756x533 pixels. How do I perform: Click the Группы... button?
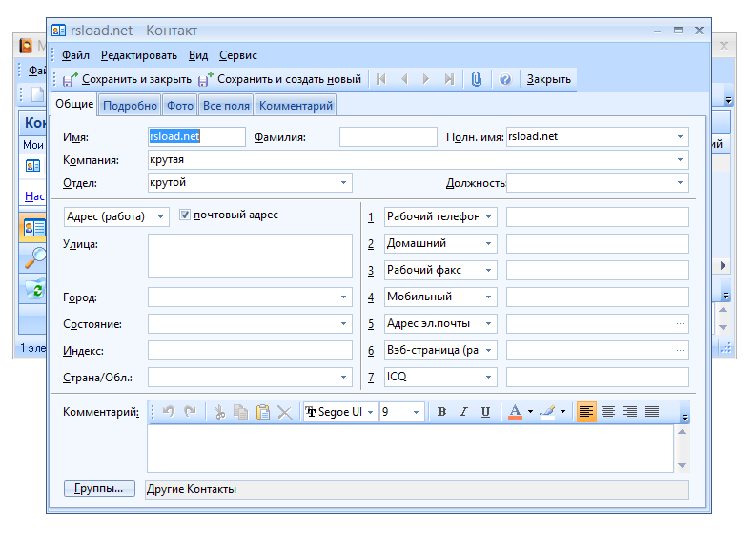click(99, 488)
